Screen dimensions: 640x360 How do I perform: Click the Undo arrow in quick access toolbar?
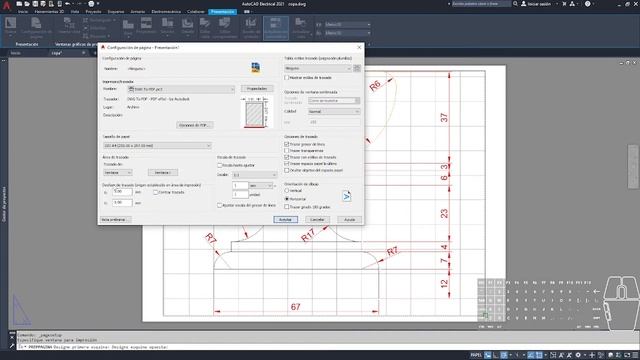coord(68,4)
